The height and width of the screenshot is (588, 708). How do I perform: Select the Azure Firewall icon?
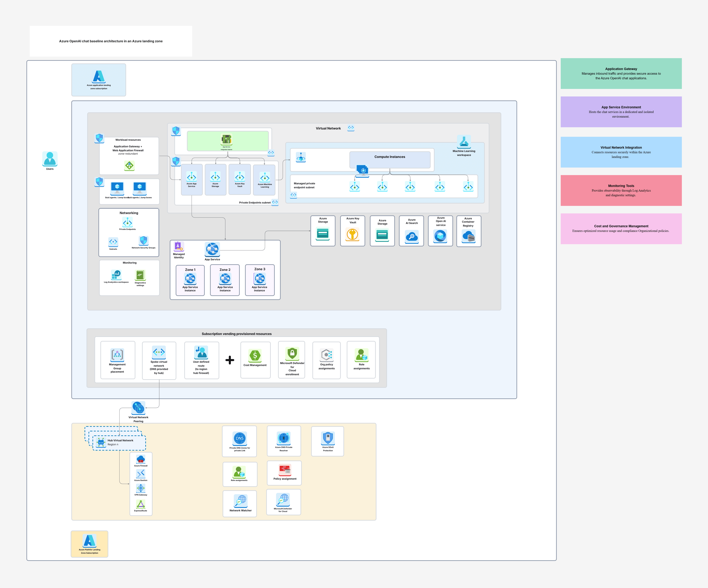pos(141,459)
